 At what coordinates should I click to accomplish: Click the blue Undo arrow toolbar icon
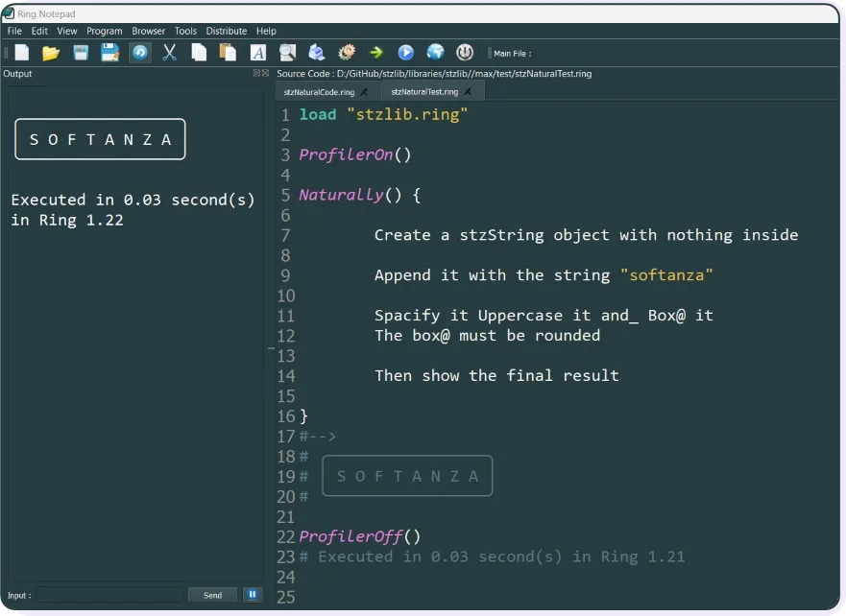click(x=140, y=53)
